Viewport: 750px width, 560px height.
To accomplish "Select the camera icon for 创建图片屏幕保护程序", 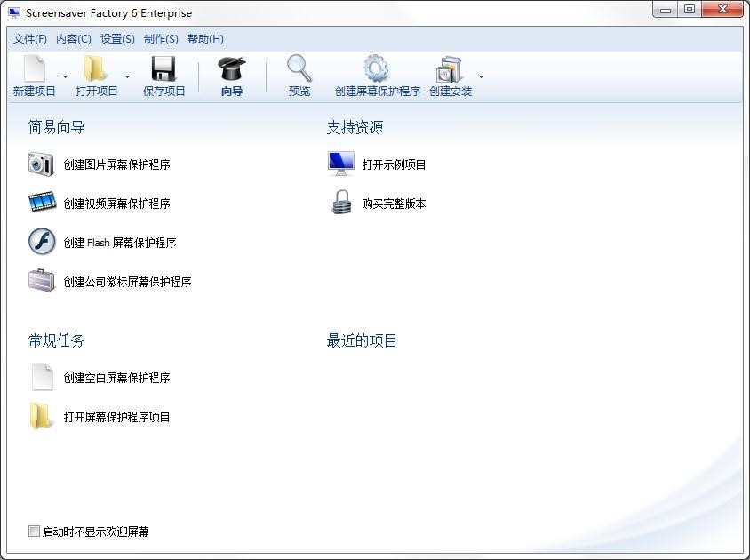I will (x=41, y=164).
